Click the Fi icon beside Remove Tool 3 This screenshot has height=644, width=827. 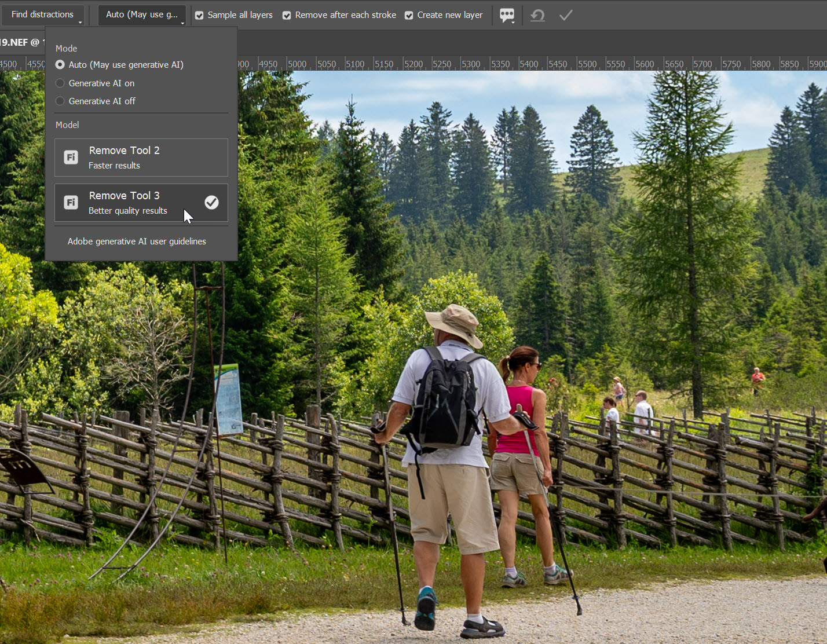(x=71, y=203)
